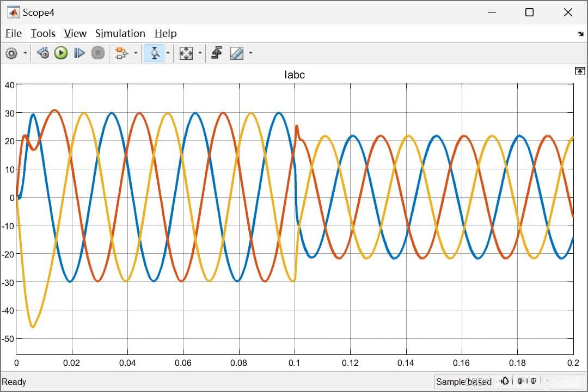
Task: Click the Triggers icon
Action: pyautogui.click(x=217, y=53)
